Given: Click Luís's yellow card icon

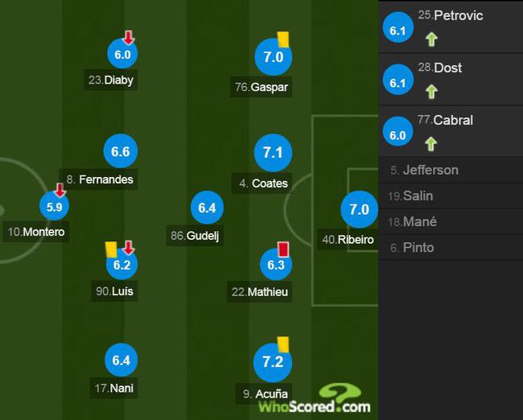Looking at the screenshot, I should click(x=111, y=249).
